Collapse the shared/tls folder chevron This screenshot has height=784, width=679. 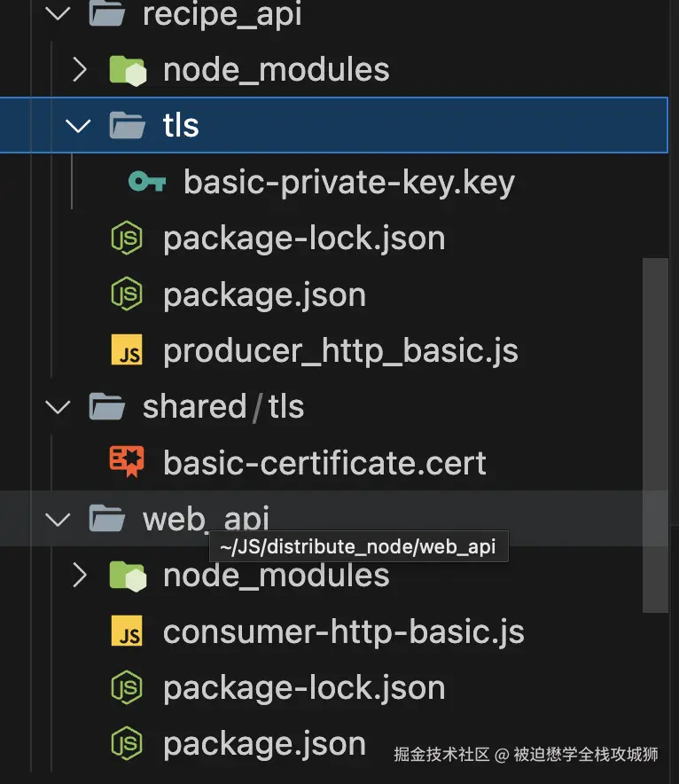pyautogui.click(x=58, y=407)
